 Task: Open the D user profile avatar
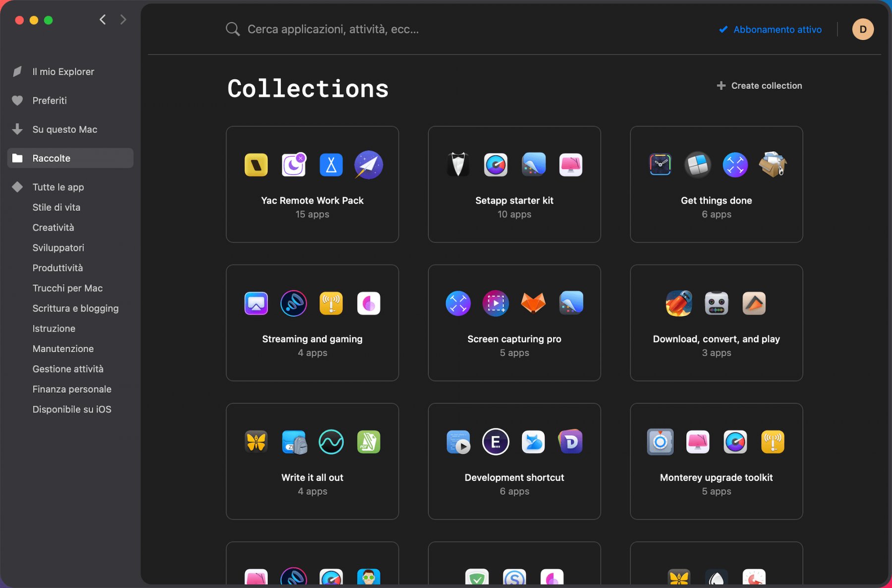862,29
